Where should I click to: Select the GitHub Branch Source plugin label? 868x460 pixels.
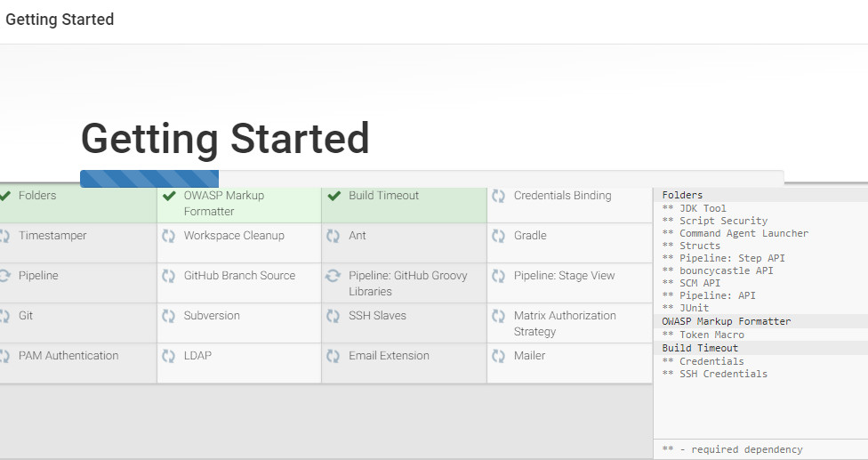[x=239, y=275]
